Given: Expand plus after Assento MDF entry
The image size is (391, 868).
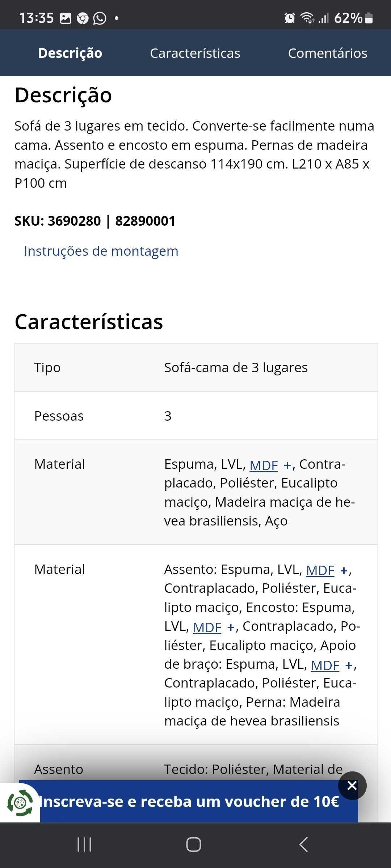Looking at the screenshot, I should pos(344,571).
